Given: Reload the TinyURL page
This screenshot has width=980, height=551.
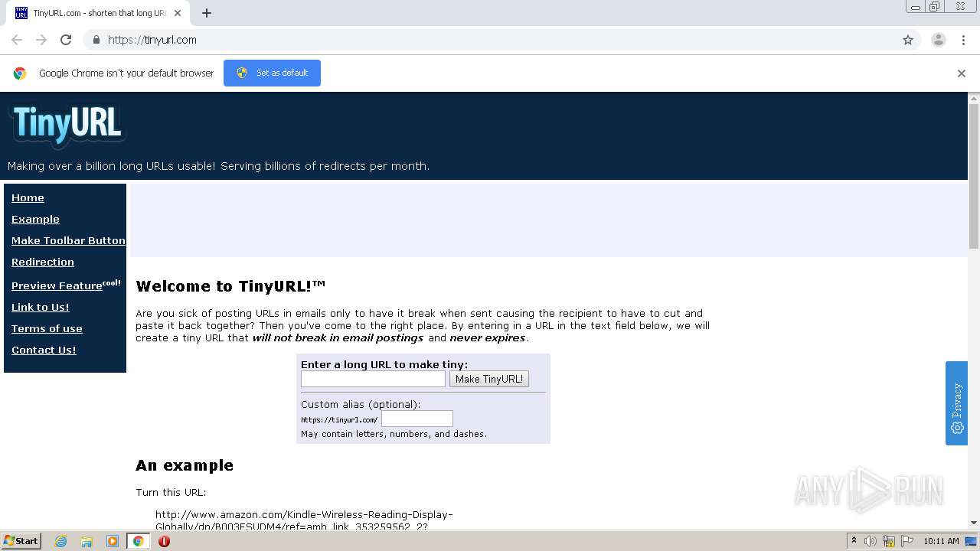Looking at the screenshot, I should tap(66, 40).
